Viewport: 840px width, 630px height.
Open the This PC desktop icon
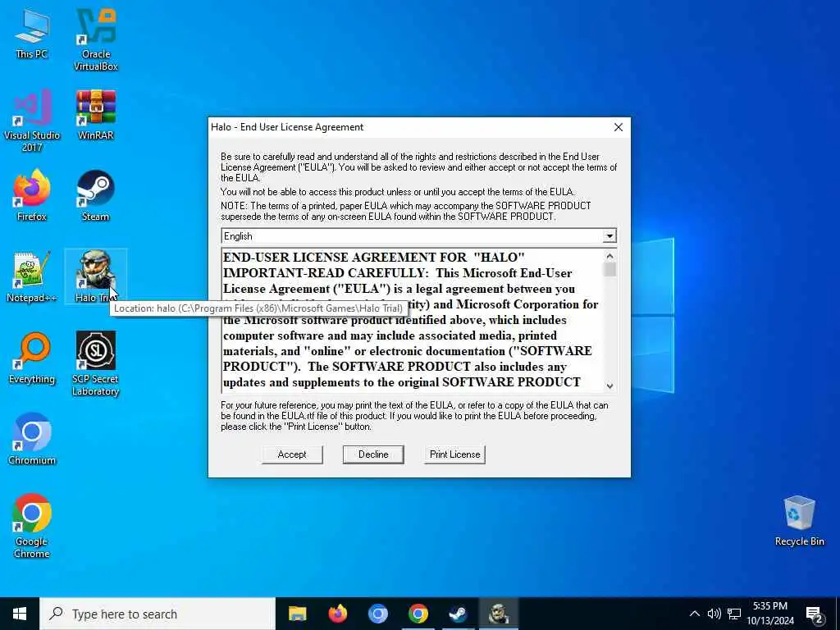pos(32,34)
